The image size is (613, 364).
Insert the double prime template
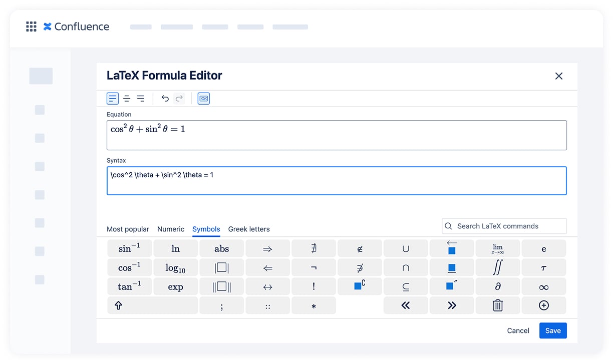[452, 286]
